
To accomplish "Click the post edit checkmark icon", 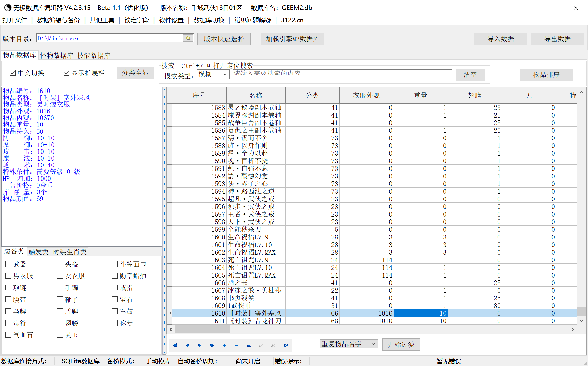I will [261, 345].
